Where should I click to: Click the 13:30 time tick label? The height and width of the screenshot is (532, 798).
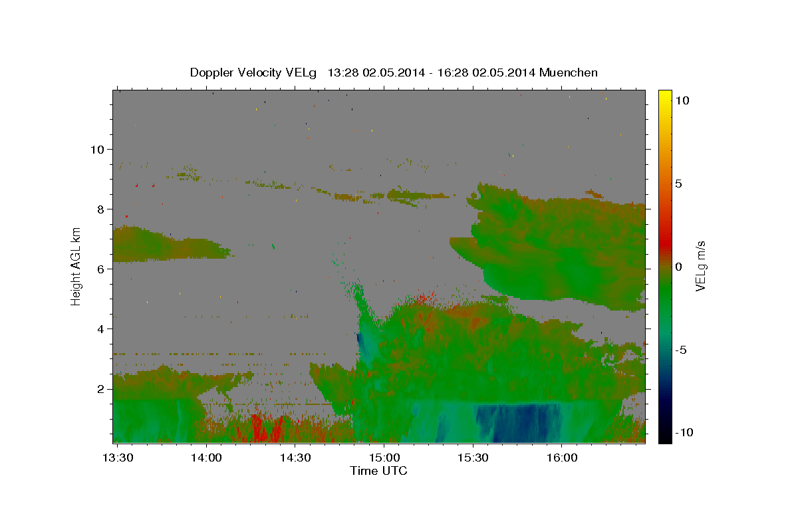[x=118, y=458]
